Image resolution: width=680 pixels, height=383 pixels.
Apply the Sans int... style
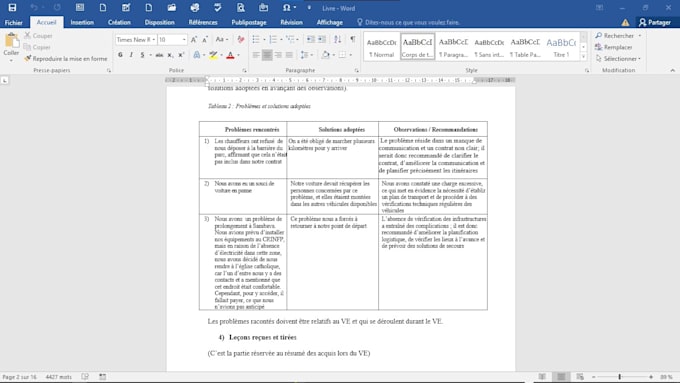coord(489,47)
